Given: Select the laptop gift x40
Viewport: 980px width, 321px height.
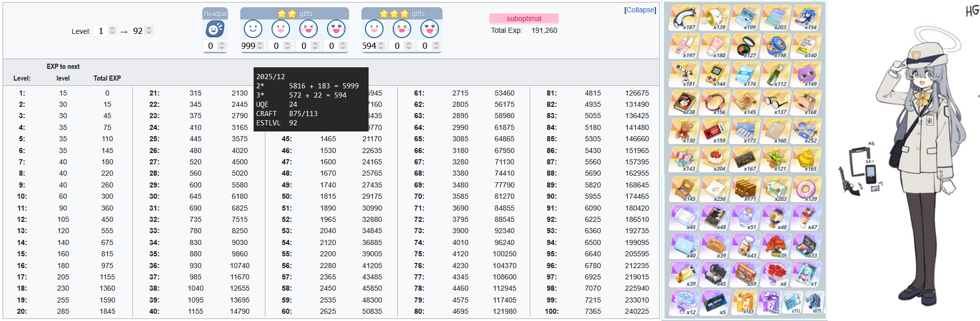Looking at the screenshot, I should [x=684, y=246].
